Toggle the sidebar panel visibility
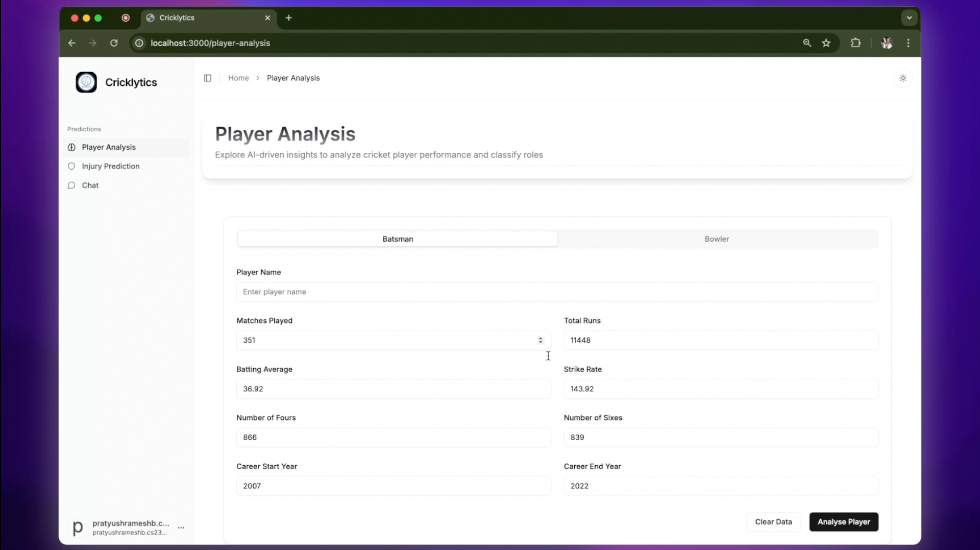980x550 pixels. click(x=207, y=78)
